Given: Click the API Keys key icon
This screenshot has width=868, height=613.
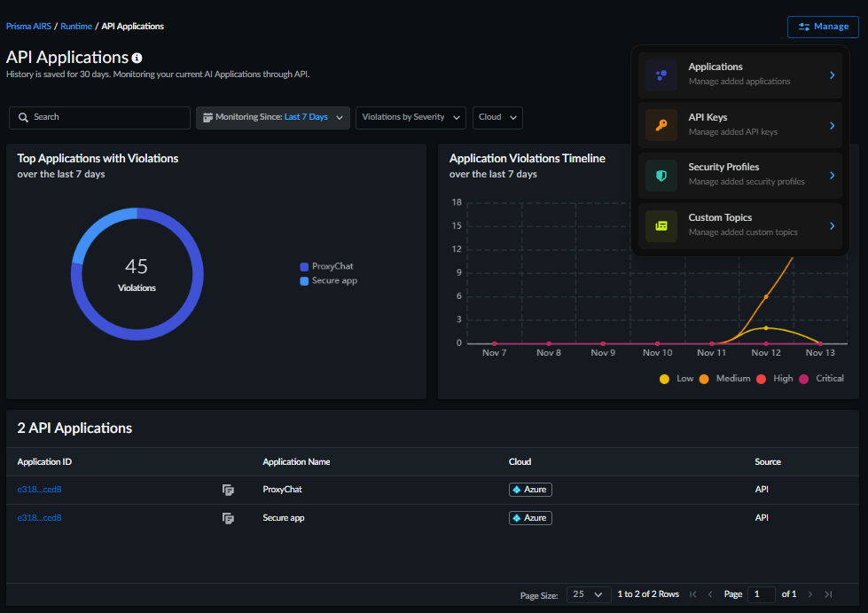Looking at the screenshot, I should point(661,125).
